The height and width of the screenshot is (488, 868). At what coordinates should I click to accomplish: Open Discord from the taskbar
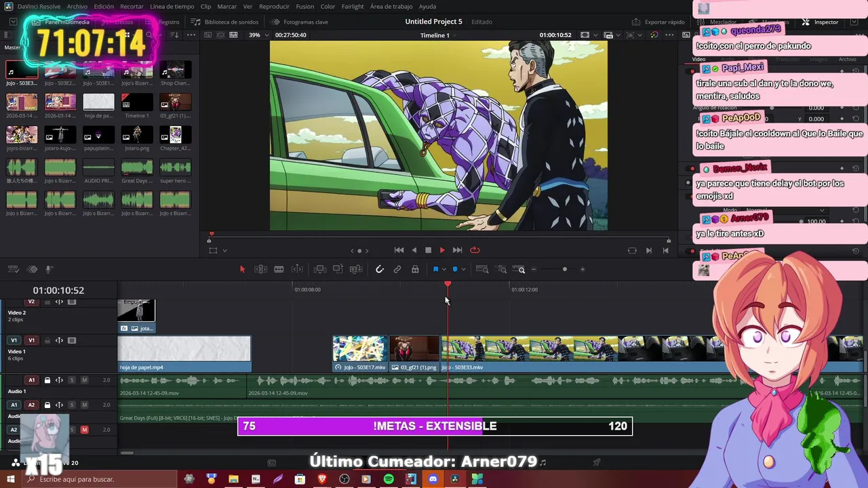pyautogui.click(x=433, y=479)
